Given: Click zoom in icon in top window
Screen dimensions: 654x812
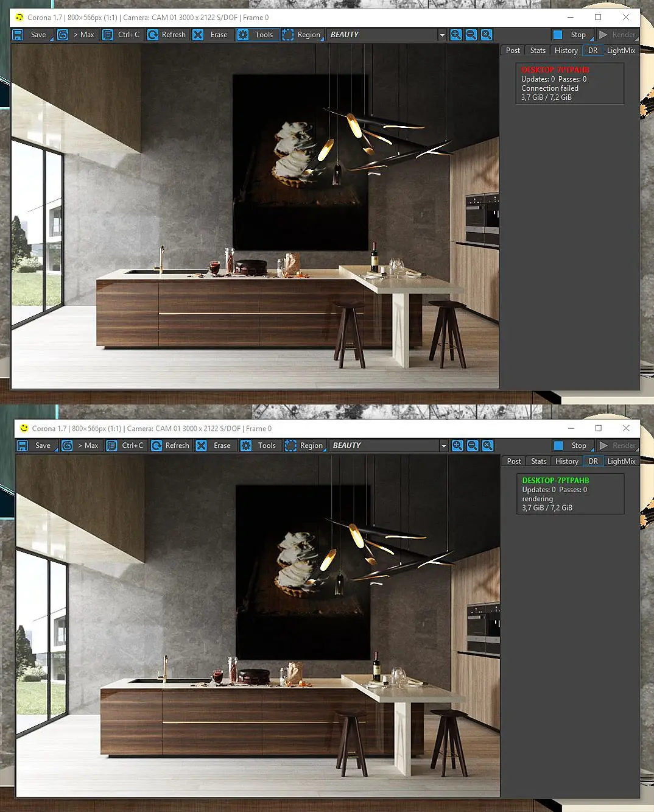Looking at the screenshot, I should pos(456,35).
